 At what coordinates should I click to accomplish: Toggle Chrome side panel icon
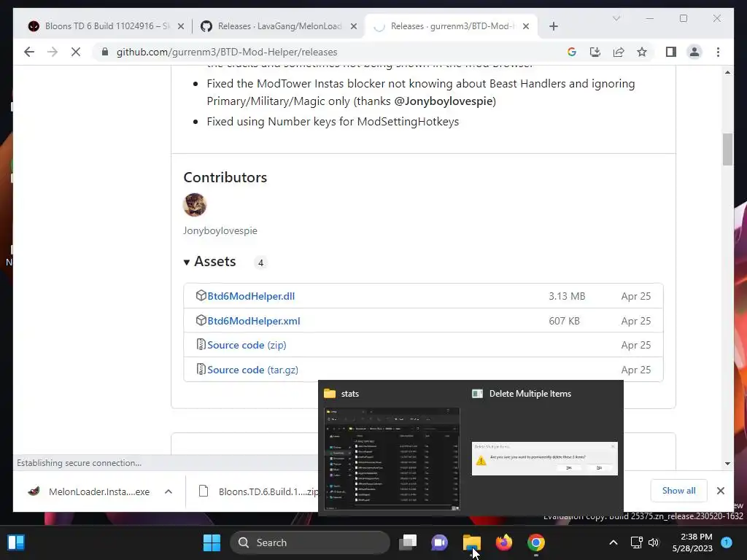pos(671,52)
